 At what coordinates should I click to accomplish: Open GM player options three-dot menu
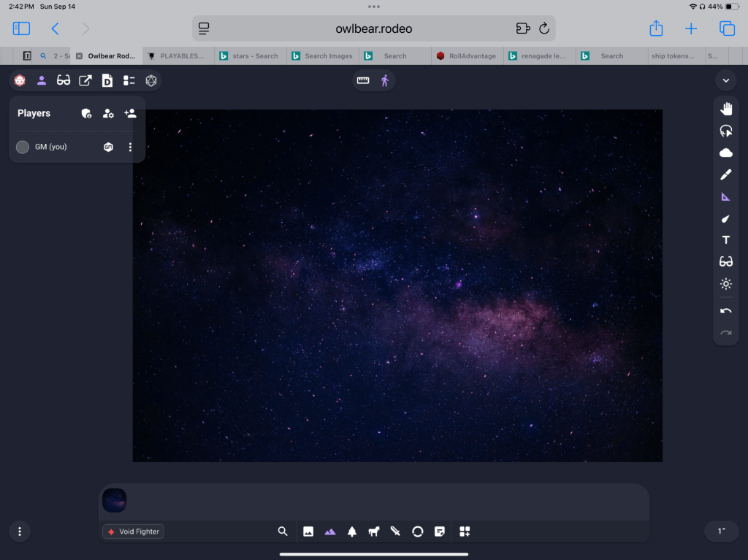point(131,147)
